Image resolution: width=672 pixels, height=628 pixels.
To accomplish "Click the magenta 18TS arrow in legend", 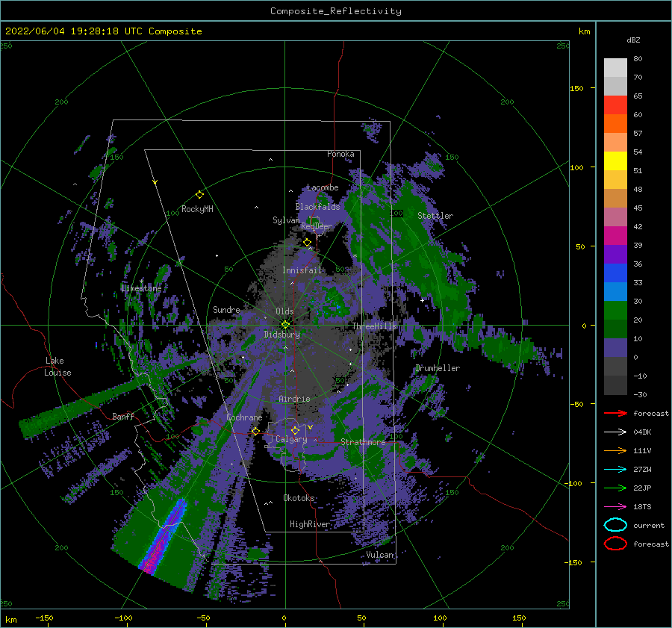I will 615,506.
